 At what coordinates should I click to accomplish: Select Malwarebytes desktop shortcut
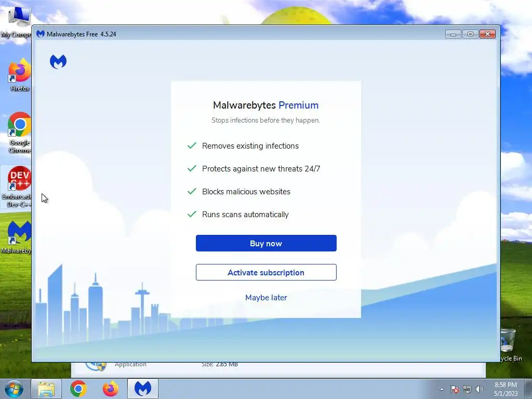(x=17, y=237)
